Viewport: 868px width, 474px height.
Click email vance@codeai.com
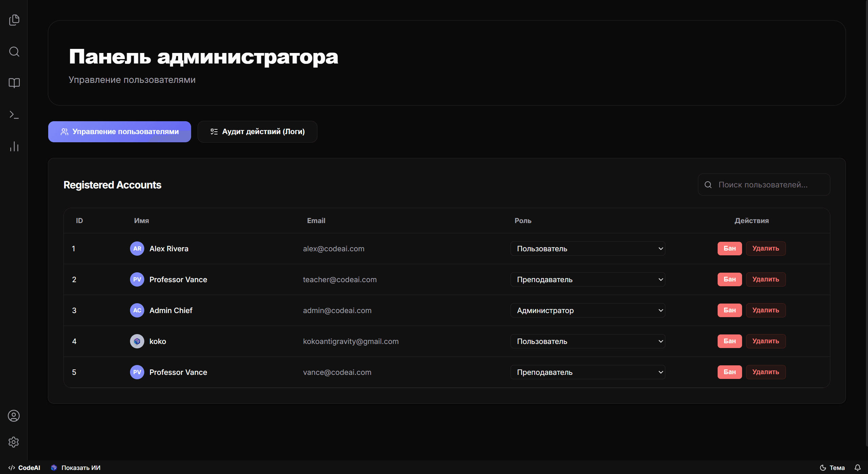337,372
